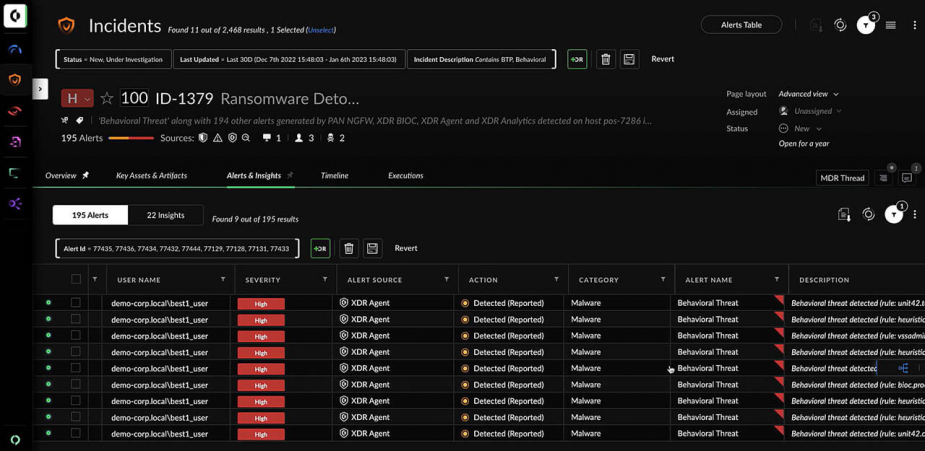Open the purple endpoint sidebar icon
925x451 pixels.
coord(15,142)
